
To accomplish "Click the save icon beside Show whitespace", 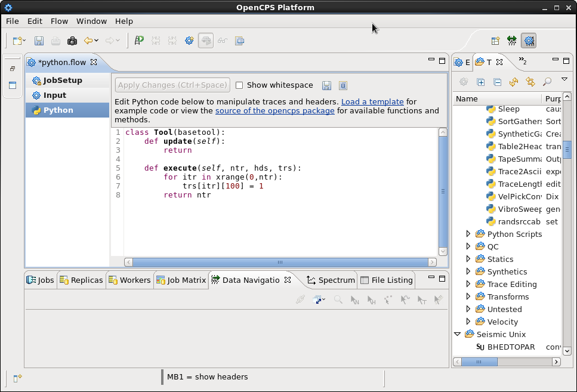I will 326,85.
